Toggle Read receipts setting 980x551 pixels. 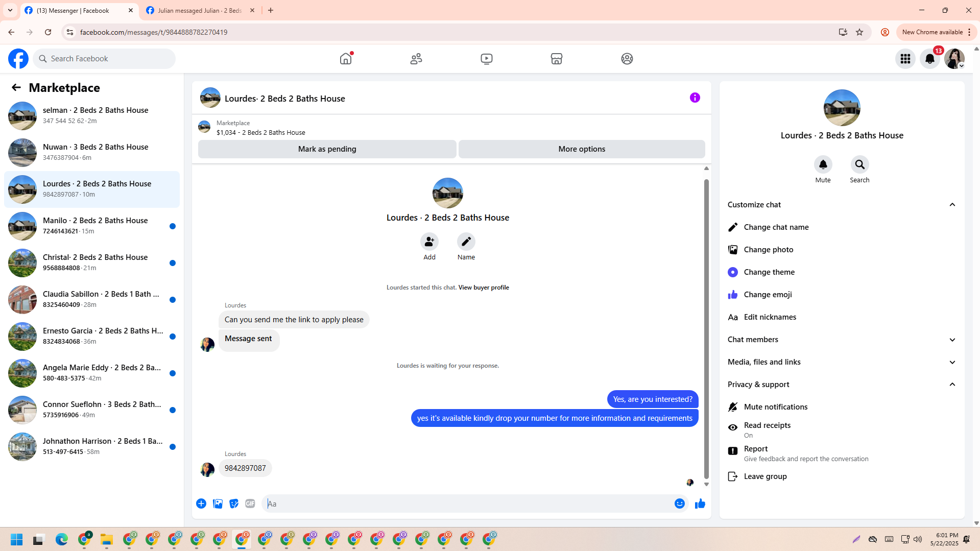[x=842, y=430]
